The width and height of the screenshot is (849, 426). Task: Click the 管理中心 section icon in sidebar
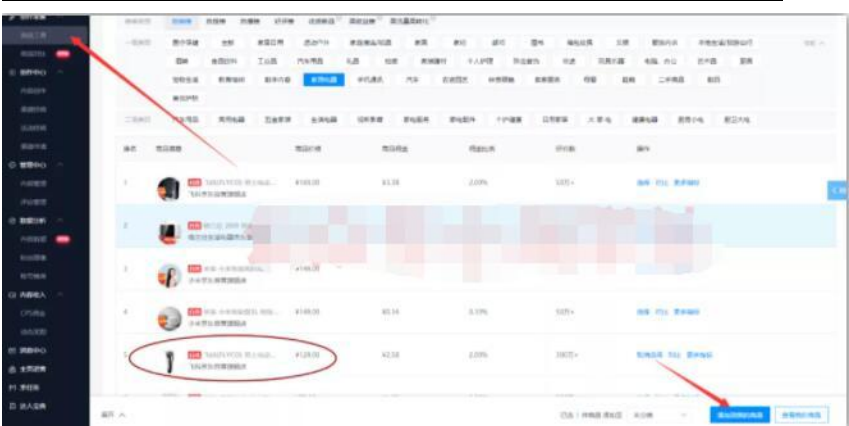[11, 164]
